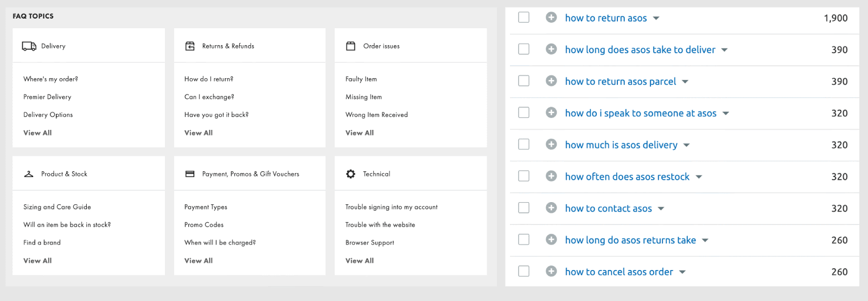The image size is (868, 301).
Task: Expand dropdown arrow after 'how to return asos parcel'
Action: click(x=685, y=82)
